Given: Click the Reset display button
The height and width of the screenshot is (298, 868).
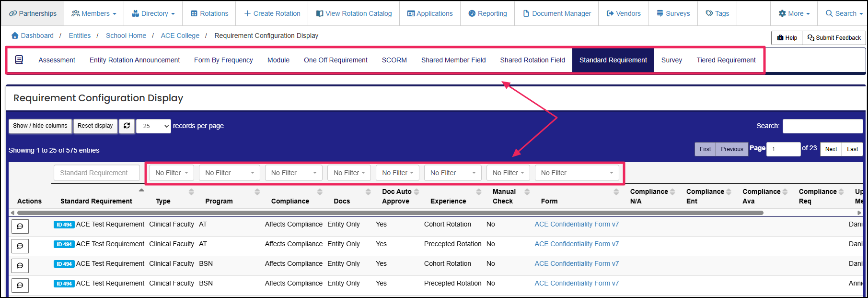Looking at the screenshot, I should click(x=95, y=126).
